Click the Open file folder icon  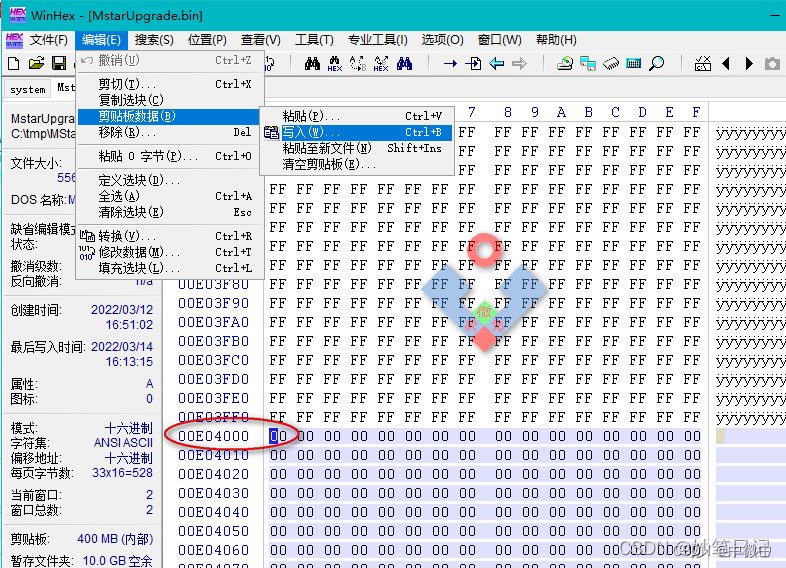pos(36,63)
